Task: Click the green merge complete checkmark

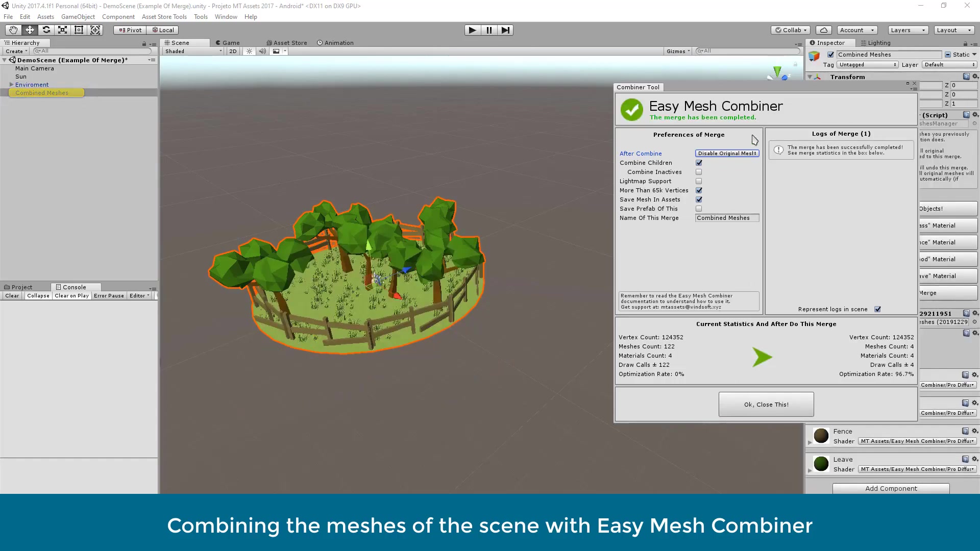Action: coord(631,110)
